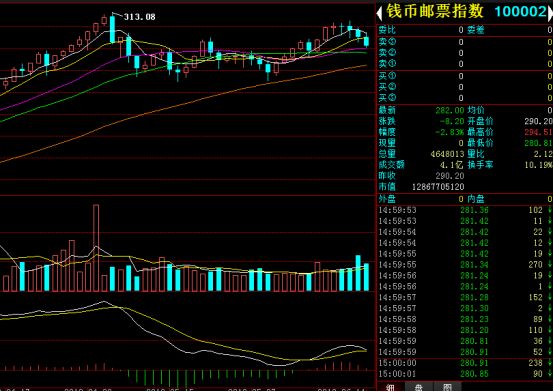Click the 最新 price value 282.00
554x392 pixels.
coord(449,110)
